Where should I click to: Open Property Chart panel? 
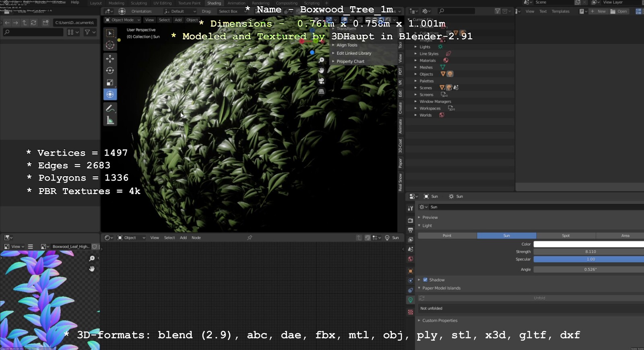coord(350,62)
